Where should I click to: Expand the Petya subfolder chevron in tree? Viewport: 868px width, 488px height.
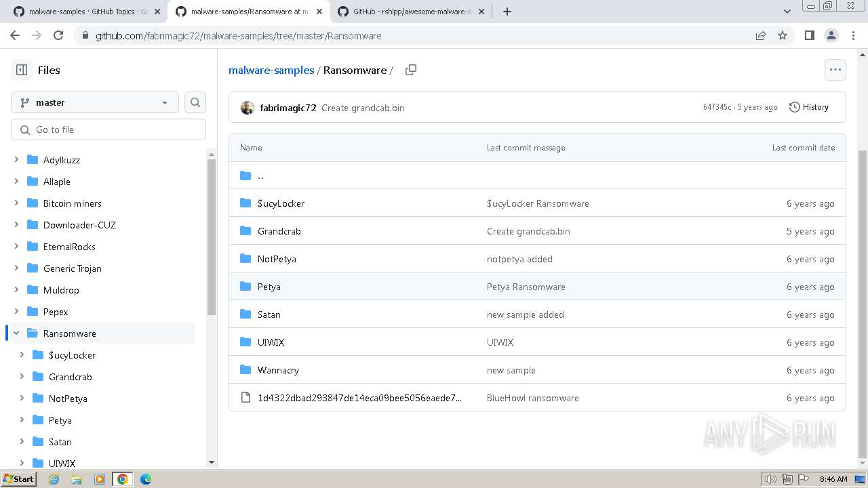click(x=22, y=420)
